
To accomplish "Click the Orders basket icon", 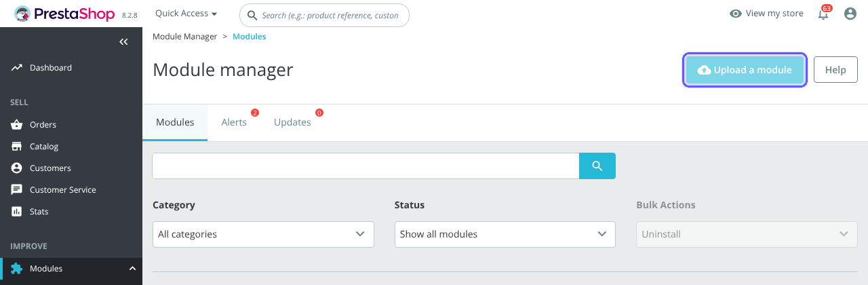I will click(x=17, y=125).
